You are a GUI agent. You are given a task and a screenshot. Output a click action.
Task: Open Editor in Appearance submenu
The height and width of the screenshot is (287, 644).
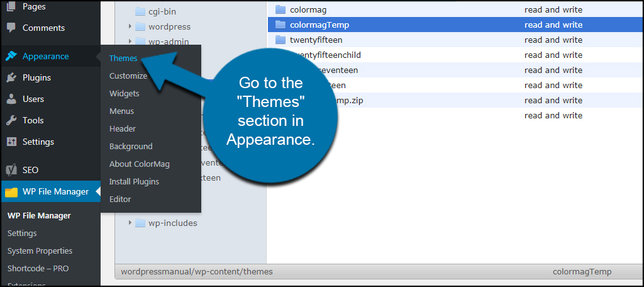(120, 199)
